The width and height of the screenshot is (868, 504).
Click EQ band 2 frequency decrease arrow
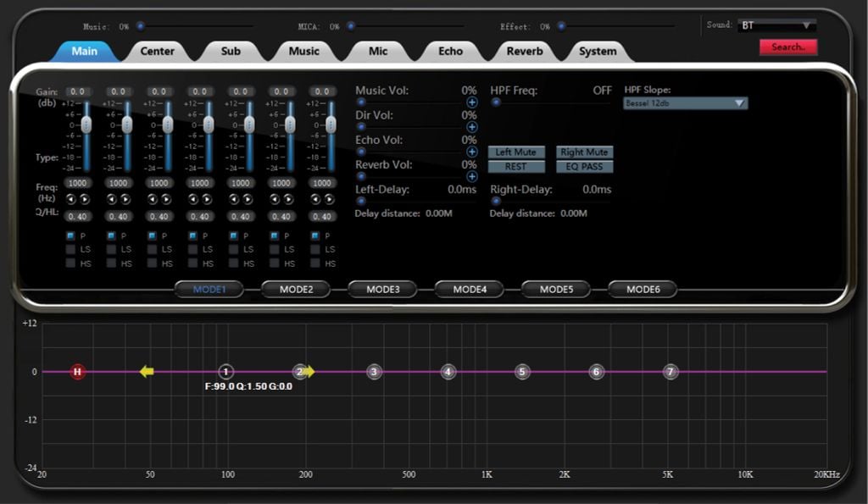click(x=112, y=199)
